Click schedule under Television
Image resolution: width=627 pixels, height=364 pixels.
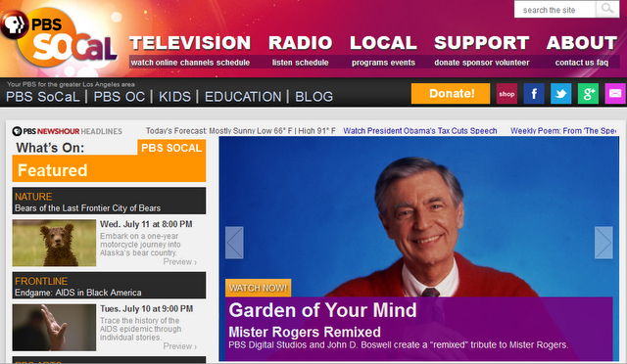click(233, 63)
